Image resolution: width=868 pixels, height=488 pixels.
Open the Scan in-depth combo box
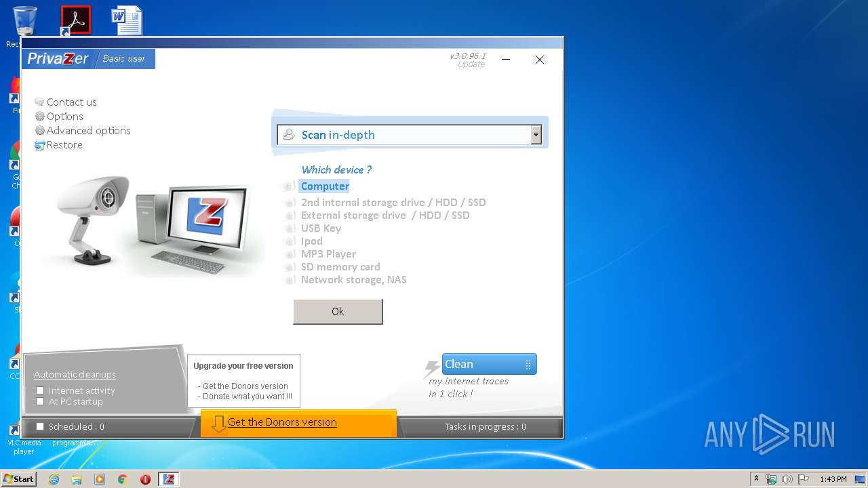pyautogui.click(x=410, y=135)
